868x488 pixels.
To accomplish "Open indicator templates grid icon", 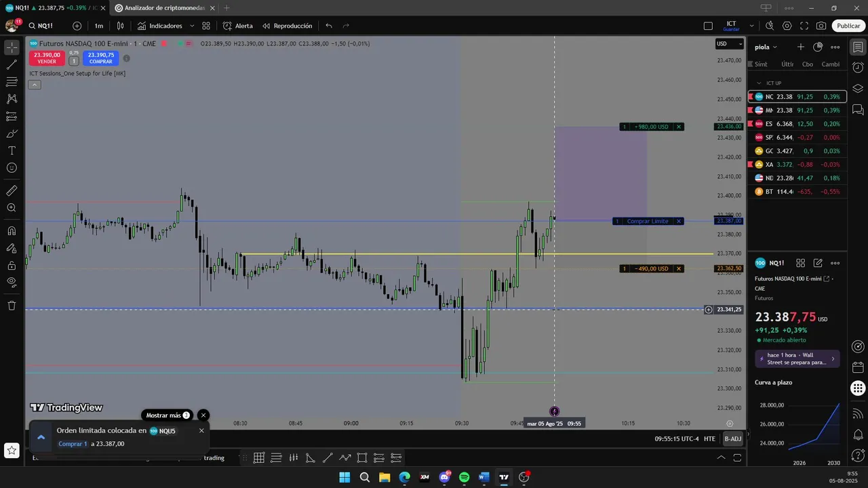I will pyautogui.click(x=206, y=26).
